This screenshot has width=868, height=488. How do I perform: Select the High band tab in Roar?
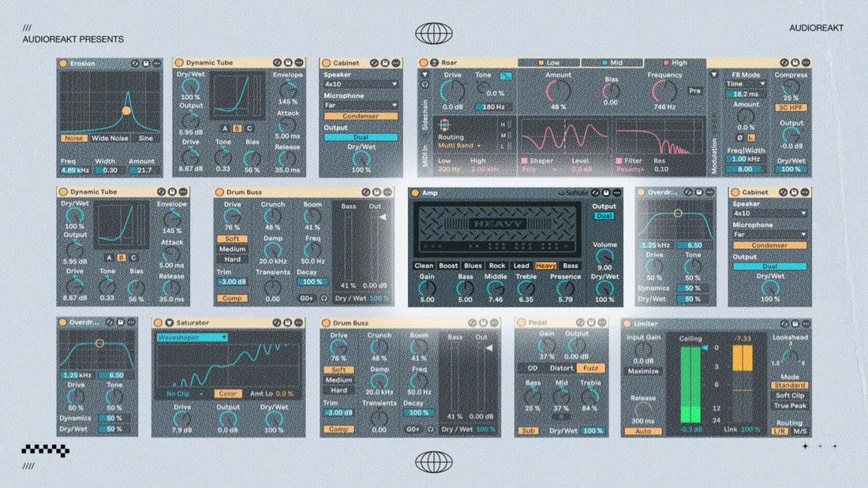(x=677, y=62)
